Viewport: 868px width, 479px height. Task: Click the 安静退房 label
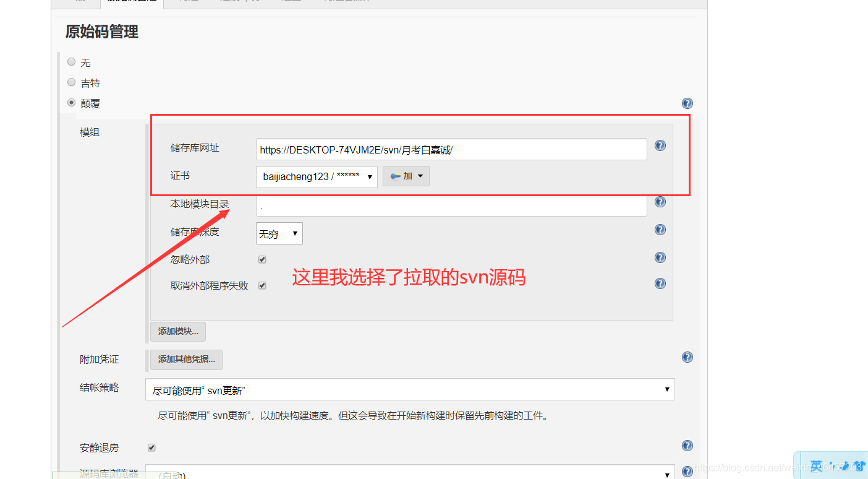pyautogui.click(x=100, y=447)
